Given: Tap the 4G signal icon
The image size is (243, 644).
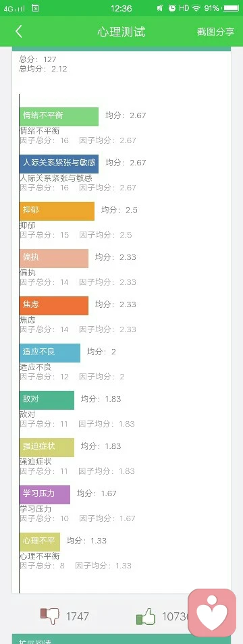Looking at the screenshot, I should point(13,8).
